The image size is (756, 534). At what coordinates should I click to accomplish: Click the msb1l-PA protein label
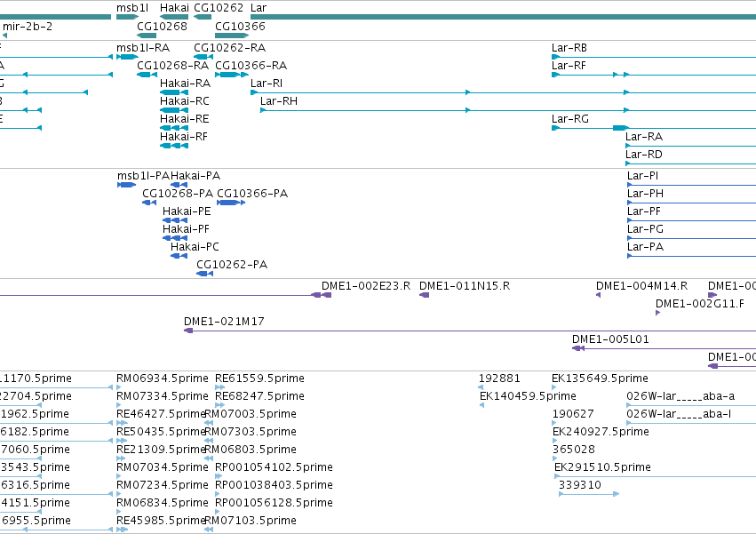[143, 176]
